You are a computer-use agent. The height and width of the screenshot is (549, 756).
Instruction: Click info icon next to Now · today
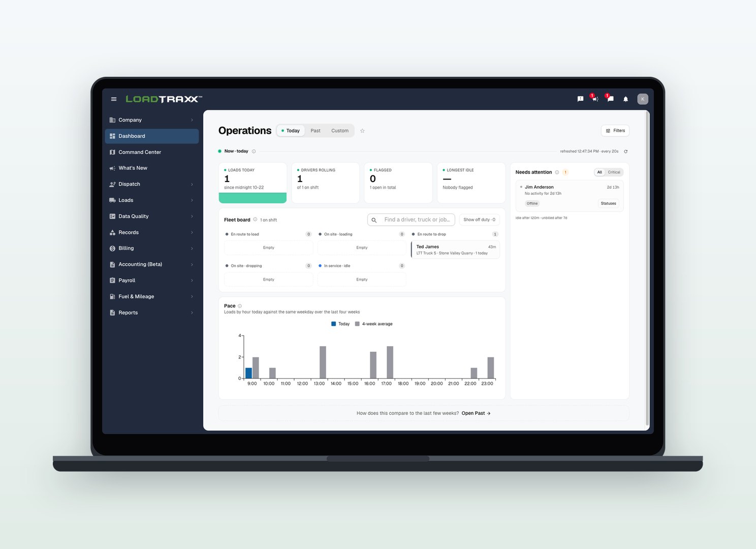(x=254, y=151)
